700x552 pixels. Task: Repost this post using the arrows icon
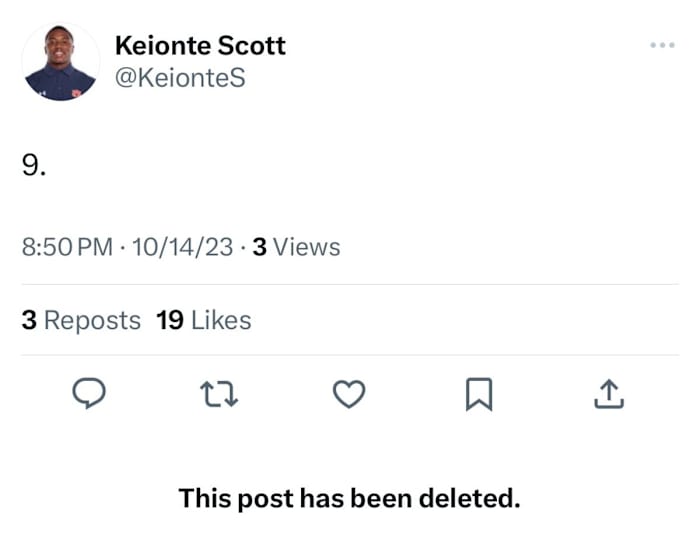(x=218, y=396)
